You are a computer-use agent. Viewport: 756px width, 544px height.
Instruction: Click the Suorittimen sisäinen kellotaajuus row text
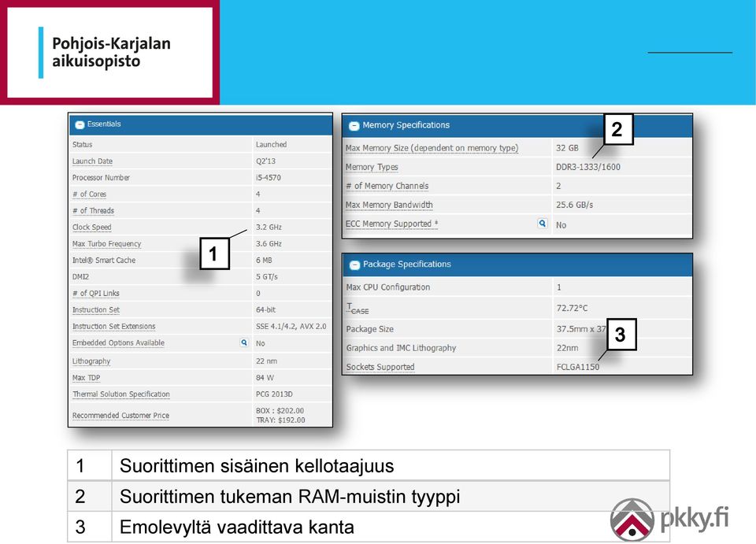pos(257,466)
